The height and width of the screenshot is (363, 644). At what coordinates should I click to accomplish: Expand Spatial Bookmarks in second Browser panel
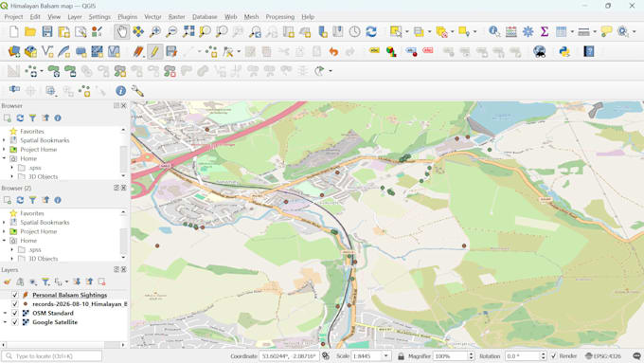tap(4, 223)
